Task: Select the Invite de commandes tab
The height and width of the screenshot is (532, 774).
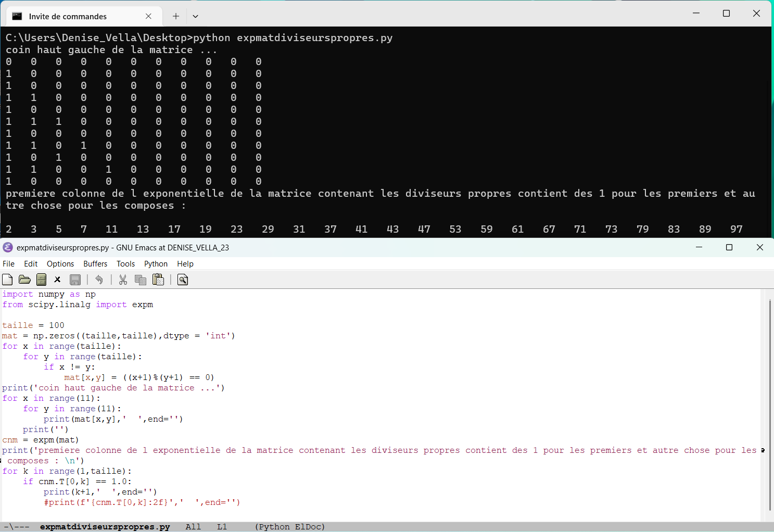Action: 68,17
